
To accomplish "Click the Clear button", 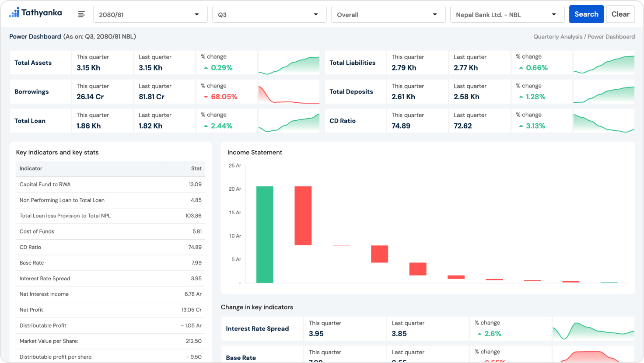I will 620,14.
